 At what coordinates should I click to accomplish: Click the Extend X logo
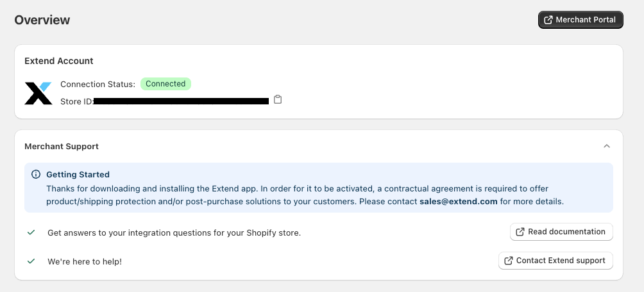pyautogui.click(x=38, y=93)
